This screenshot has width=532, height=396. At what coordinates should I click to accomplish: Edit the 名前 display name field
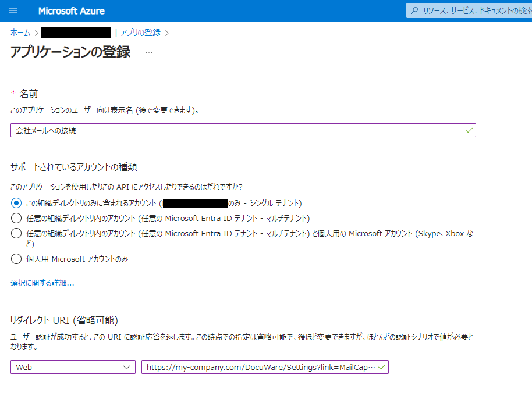point(243,130)
